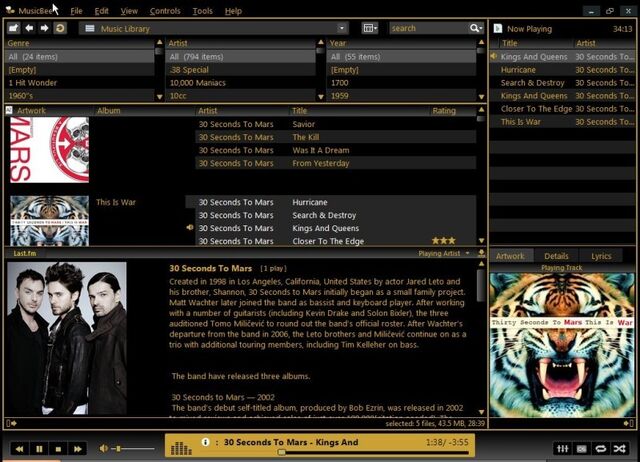Sort the track list by the Rating column

tap(444, 111)
